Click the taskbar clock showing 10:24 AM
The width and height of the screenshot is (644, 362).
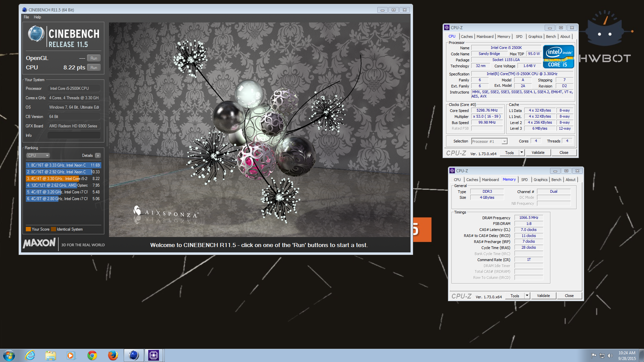[627, 356]
